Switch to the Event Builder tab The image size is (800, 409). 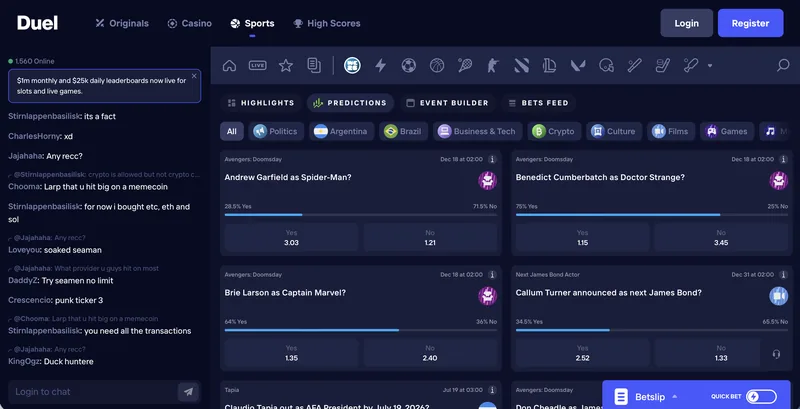(447, 103)
